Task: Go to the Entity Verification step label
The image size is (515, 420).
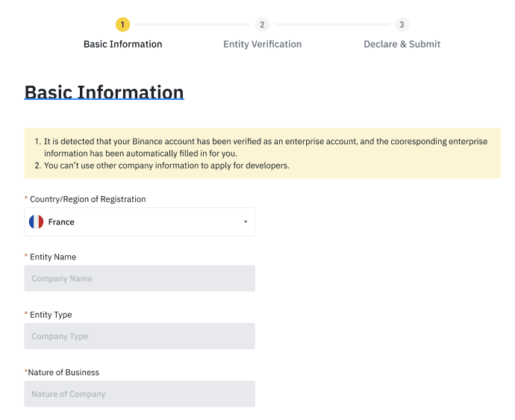Action: tap(263, 44)
